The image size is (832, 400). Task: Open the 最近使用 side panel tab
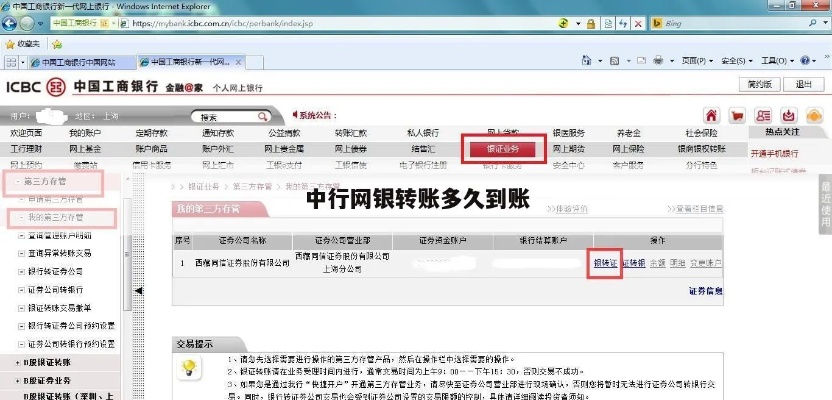click(826, 205)
